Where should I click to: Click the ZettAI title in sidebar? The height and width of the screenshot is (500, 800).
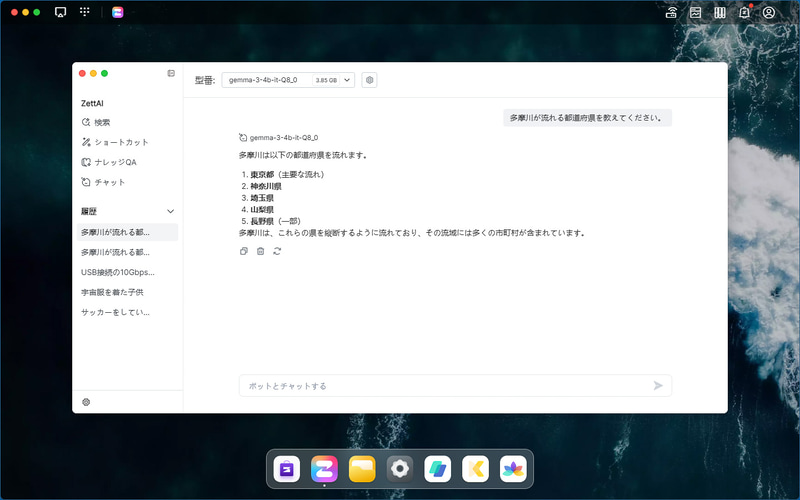pyautogui.click(x=92, y=103)
